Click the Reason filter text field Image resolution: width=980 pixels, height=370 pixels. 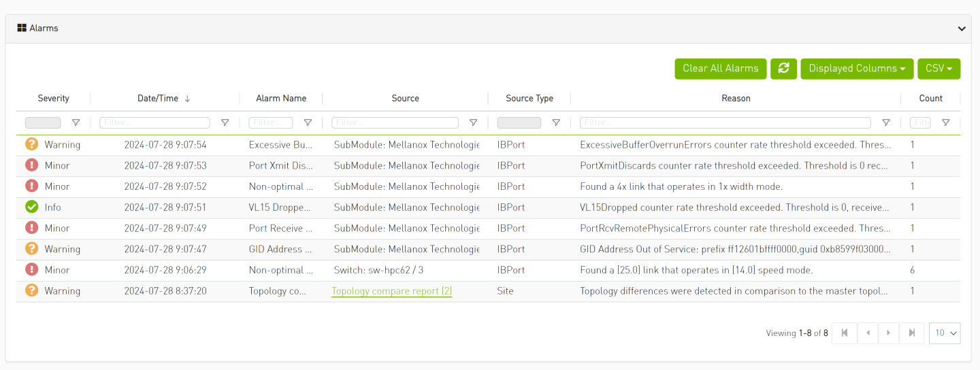tap(725, 123)
